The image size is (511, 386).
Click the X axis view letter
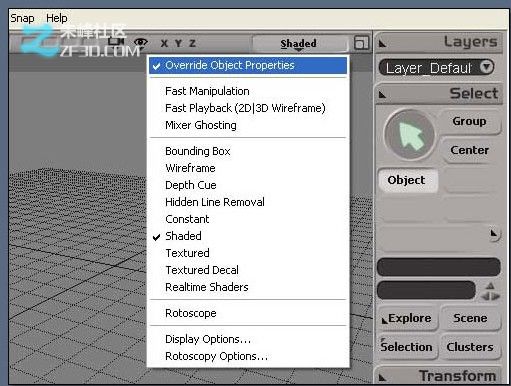(x=164, y=43)
